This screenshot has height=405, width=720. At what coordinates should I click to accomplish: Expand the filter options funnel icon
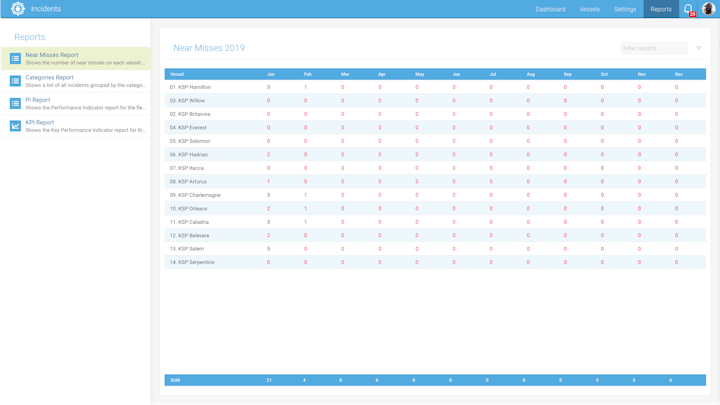pyautogui.click(x=698, y=48)
